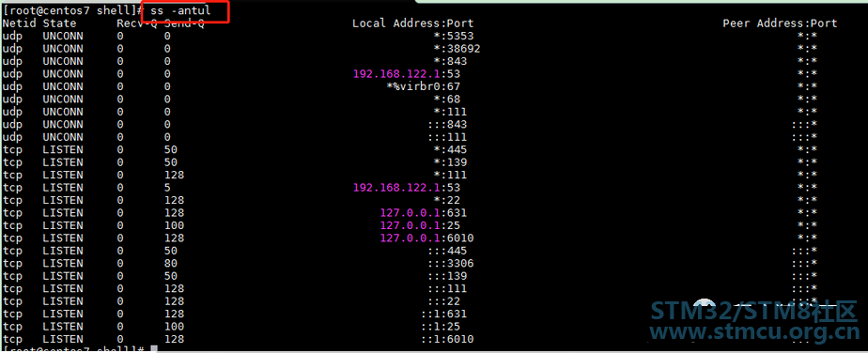The image size is (868, 353).
Task: Select the local address '127.0.0.1:6010'
Action: pyautogui.click(x=426, y=238)
